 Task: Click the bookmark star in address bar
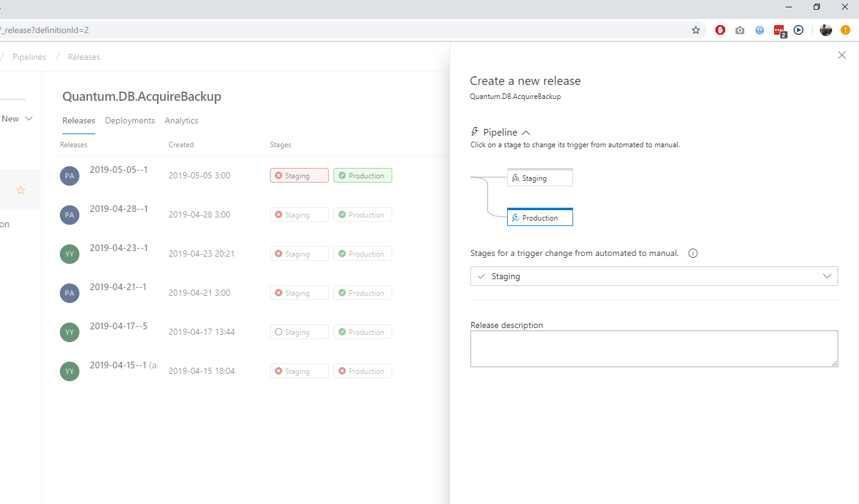click(x=695, y=30)
